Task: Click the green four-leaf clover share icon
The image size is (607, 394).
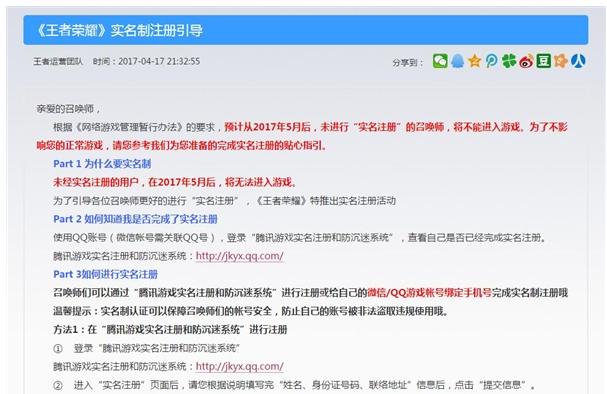Action: [x=509, y=61]
